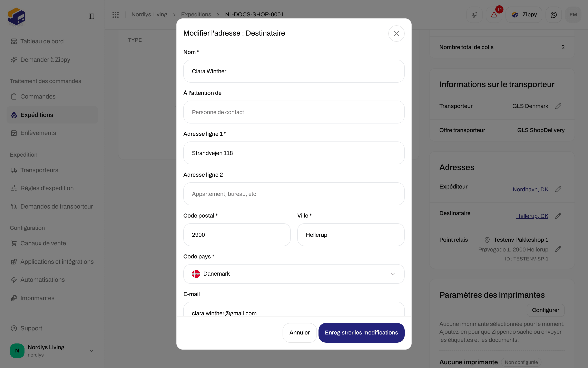This screenshot has width=588, height=368.
Task: Edit the Point relais pencil icon
Action: coord(558,249)
